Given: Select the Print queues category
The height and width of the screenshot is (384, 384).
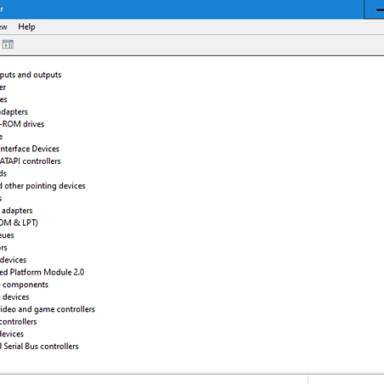Looking at the screenshot, I should pyautogui.click(x=7, y=235).
